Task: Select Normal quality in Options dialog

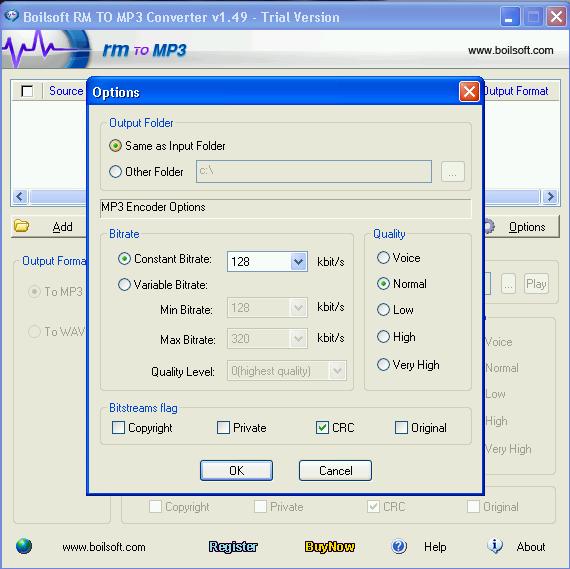Action: pos(383,283)
